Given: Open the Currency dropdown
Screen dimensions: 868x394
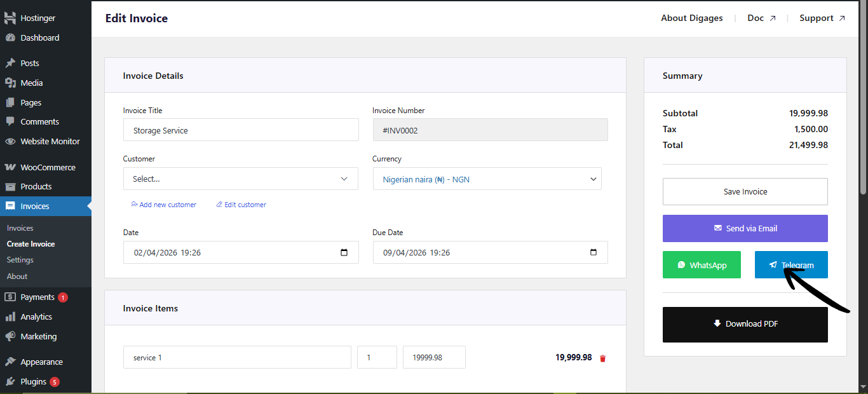Looking at the screenshot, I should (x=487, y=180).
